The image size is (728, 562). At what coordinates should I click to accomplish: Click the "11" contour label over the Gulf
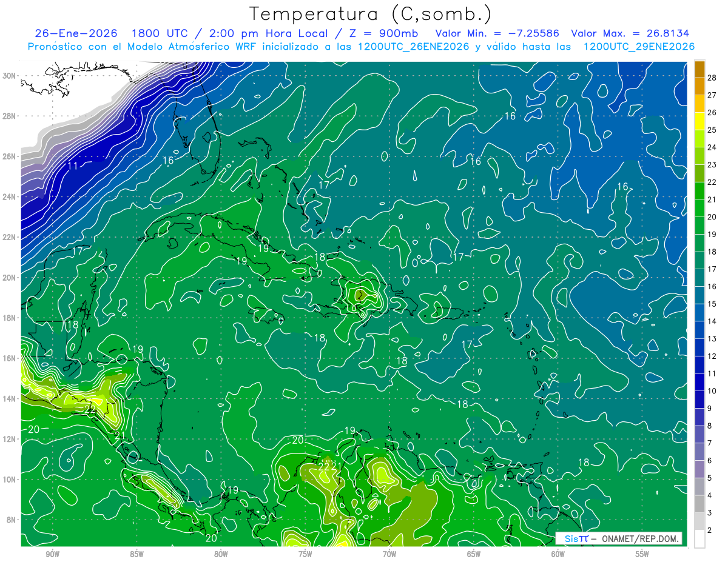tap(73, 166)
